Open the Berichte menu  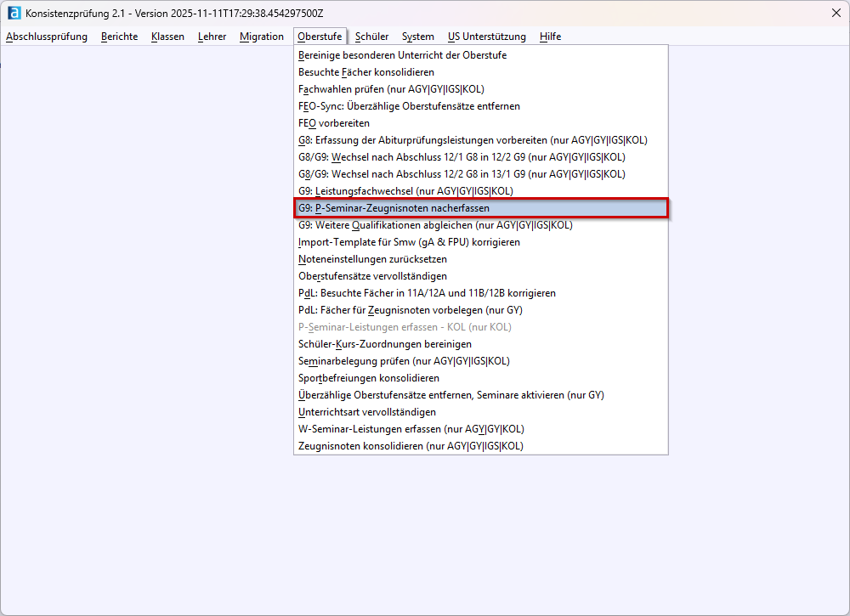click(x=119, y=37)
